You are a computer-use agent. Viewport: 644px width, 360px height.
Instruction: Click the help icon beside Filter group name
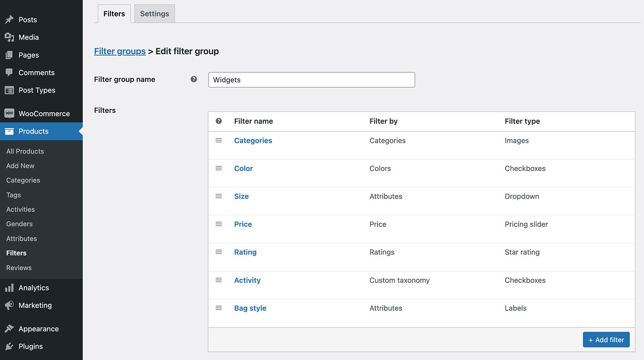tap(194, 79)
